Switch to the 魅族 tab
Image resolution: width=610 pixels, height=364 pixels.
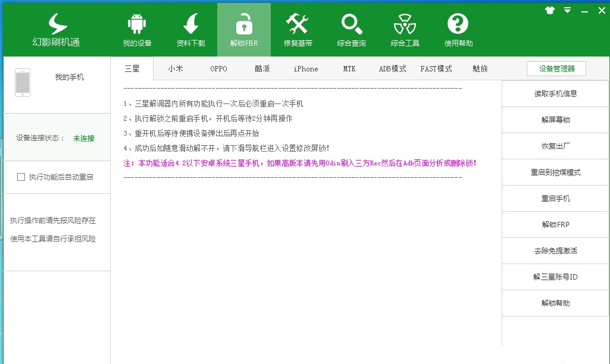click(x=480, y=69)
